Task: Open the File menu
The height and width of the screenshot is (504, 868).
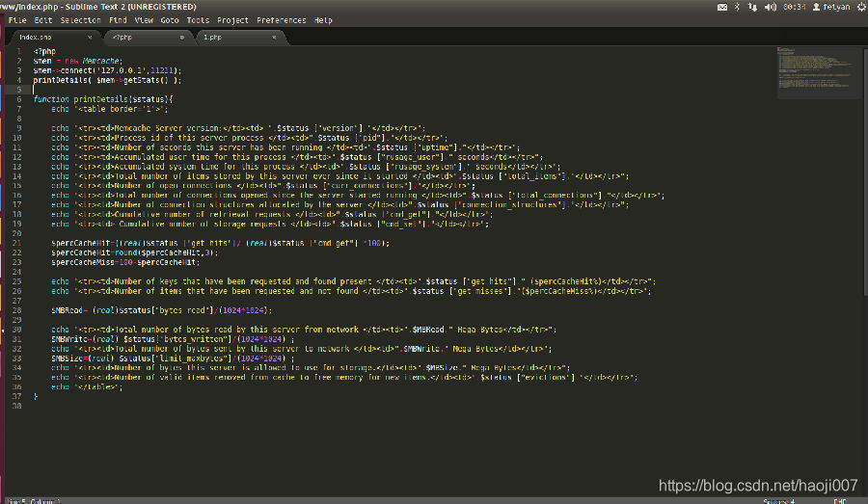Action: click(x=17, y=20)
